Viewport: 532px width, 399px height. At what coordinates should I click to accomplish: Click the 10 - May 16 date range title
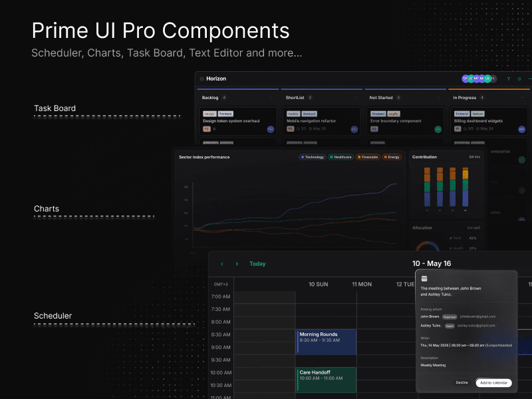point(432,263)
